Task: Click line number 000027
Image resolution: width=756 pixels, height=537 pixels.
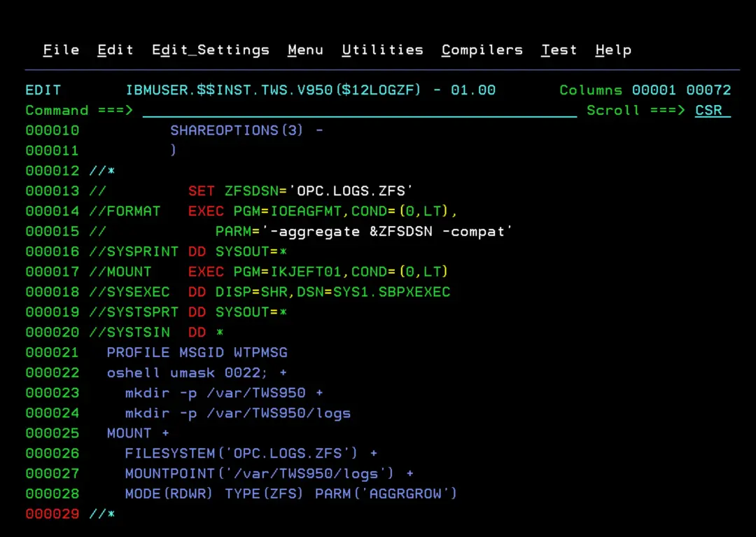Action: click(x=52, y=474)
